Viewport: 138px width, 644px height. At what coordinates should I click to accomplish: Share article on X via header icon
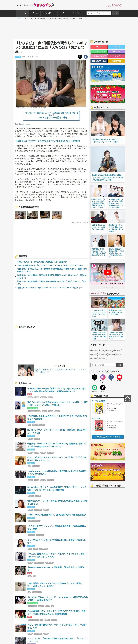pos(80,57)
